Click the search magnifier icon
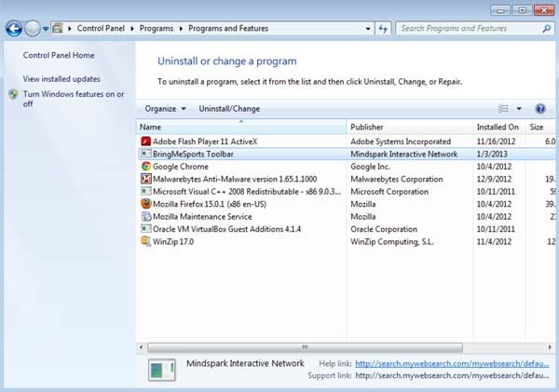559x392 pixels. click(x=547, y=29)
